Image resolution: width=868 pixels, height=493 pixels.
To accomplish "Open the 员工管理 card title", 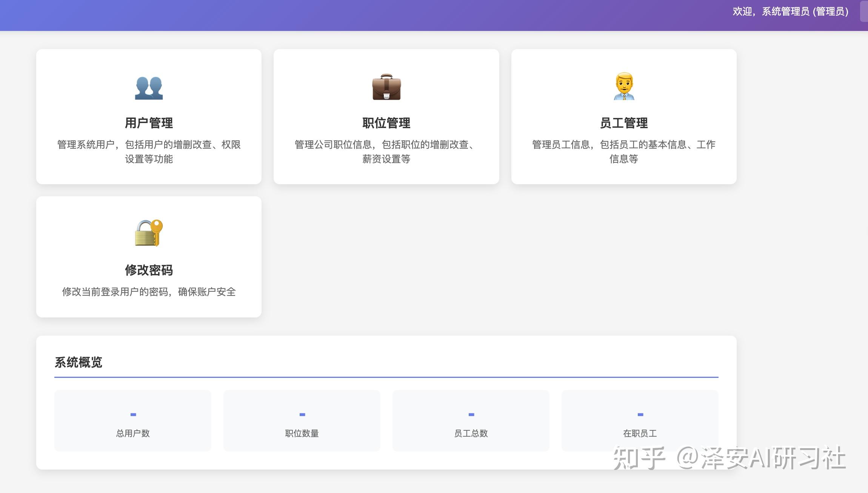I will (624, 123).
